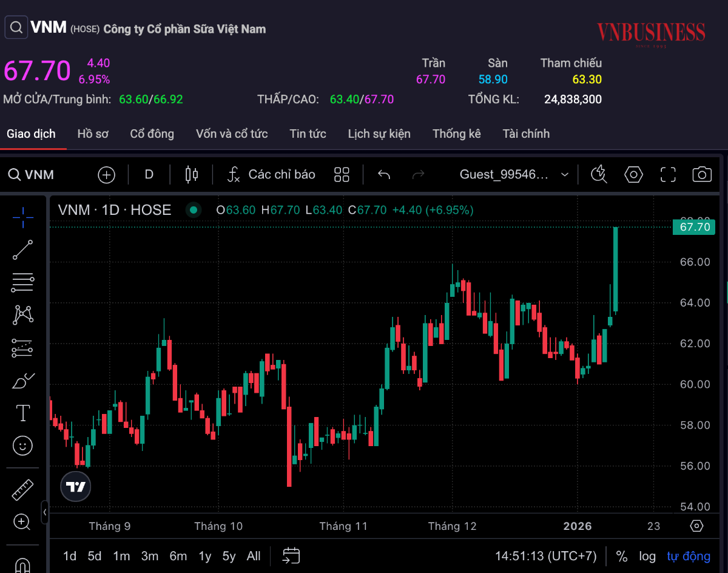Open the emoji icons tool

(x=23, y=446)
